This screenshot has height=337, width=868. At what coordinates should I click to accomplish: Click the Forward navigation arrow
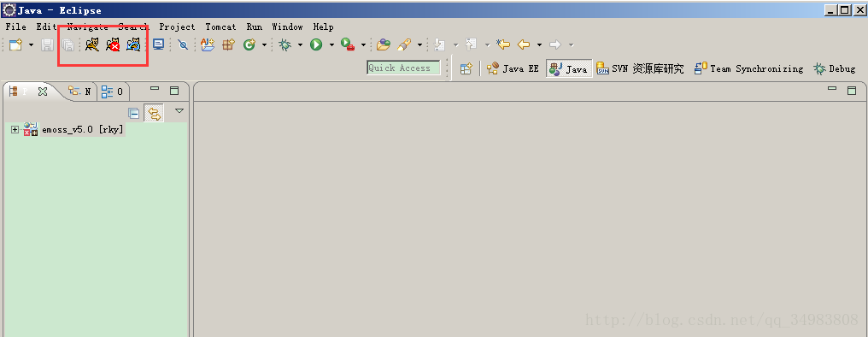tap(555, 44)
